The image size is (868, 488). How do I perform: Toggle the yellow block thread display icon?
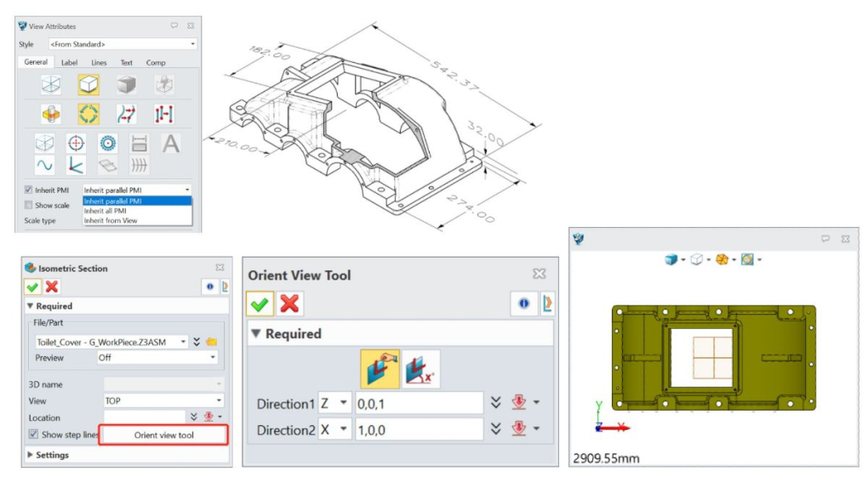click(x=51, y=114)
